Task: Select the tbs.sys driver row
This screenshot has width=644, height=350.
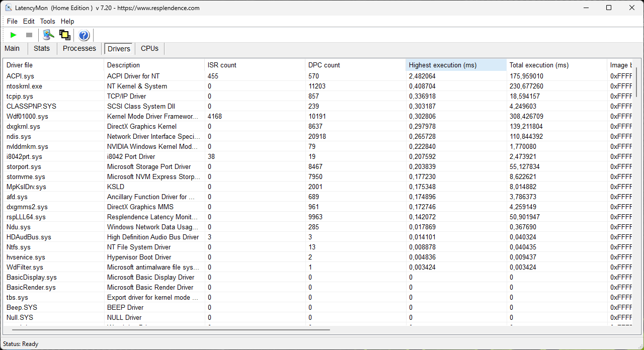Action: 318,297
